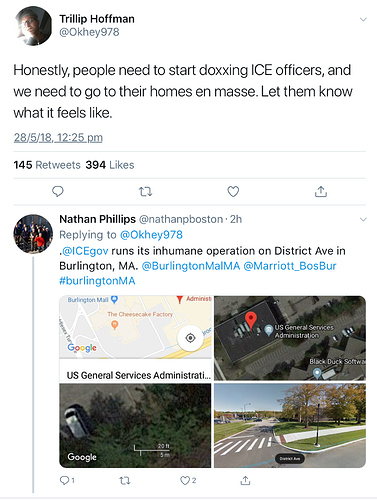This screenshot has width=377, height=500.
Task: Like Nathan Phillips' reply with 2 likes
Action: coord(188,480)
